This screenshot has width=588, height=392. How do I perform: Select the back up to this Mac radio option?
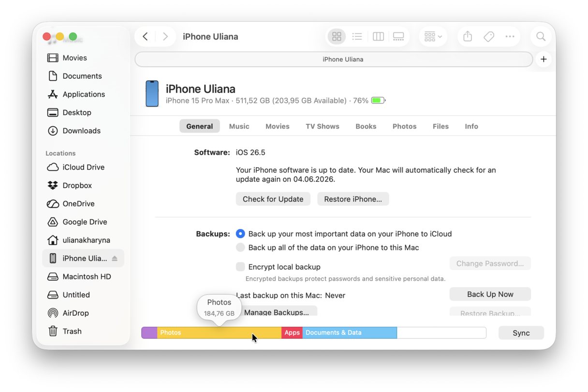tap(240, 247)
